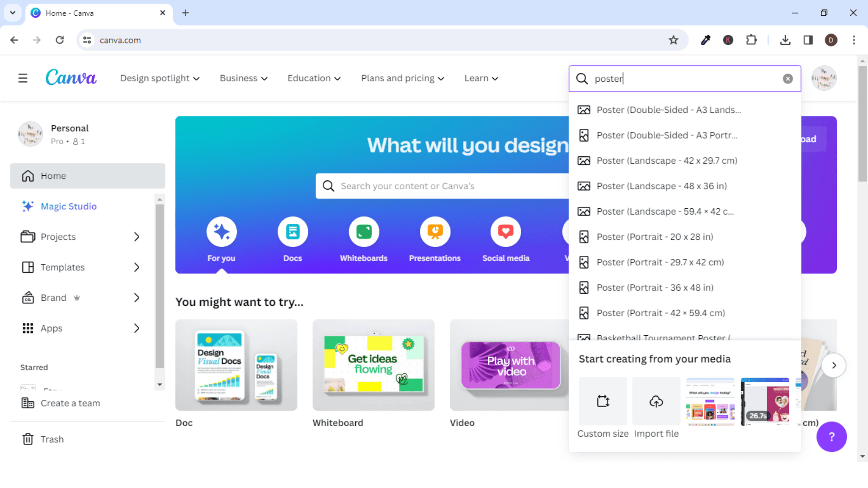The width and height of the screenshot is (868, 488).
Task: Select the Whiteboards category icon
Action: (363, 232)
